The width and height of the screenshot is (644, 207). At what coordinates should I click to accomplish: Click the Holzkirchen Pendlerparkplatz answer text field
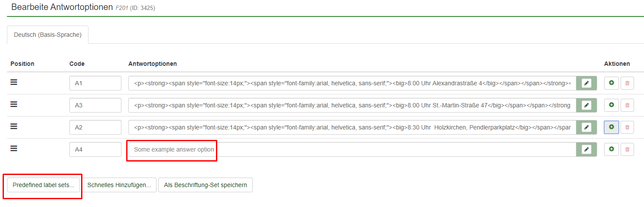coord(352,127)
